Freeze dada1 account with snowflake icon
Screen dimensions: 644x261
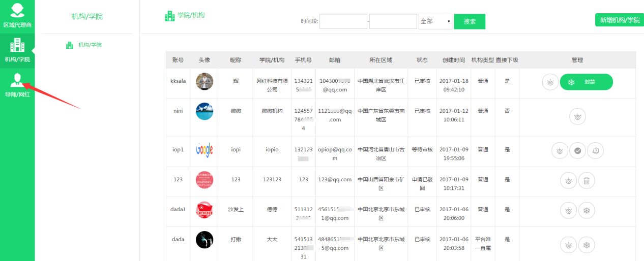pyautogui.click(x=587, y=210)
